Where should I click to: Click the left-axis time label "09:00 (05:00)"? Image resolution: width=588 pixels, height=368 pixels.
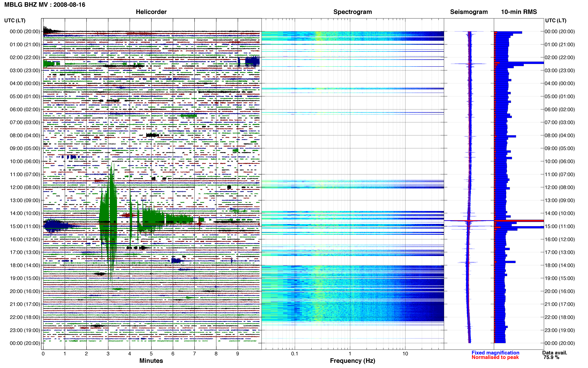25,148
